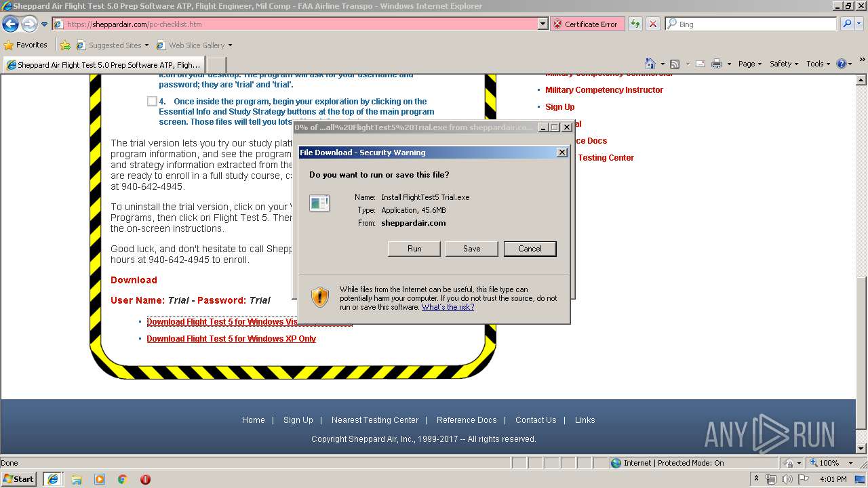Open the Sign Up sidebar link
The height and width of the screenshot is (488, 868).
[560, 106]
